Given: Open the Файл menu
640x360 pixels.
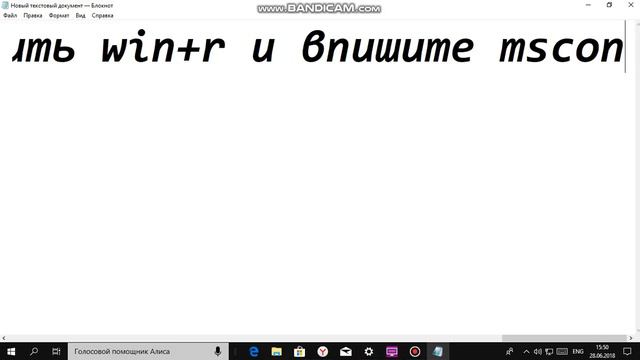Looking at the screenshot, I should pyautogui.click(x=10, y=16).
